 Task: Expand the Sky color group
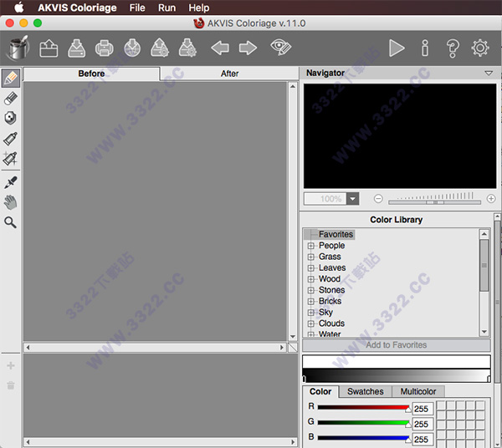point(310,313)
